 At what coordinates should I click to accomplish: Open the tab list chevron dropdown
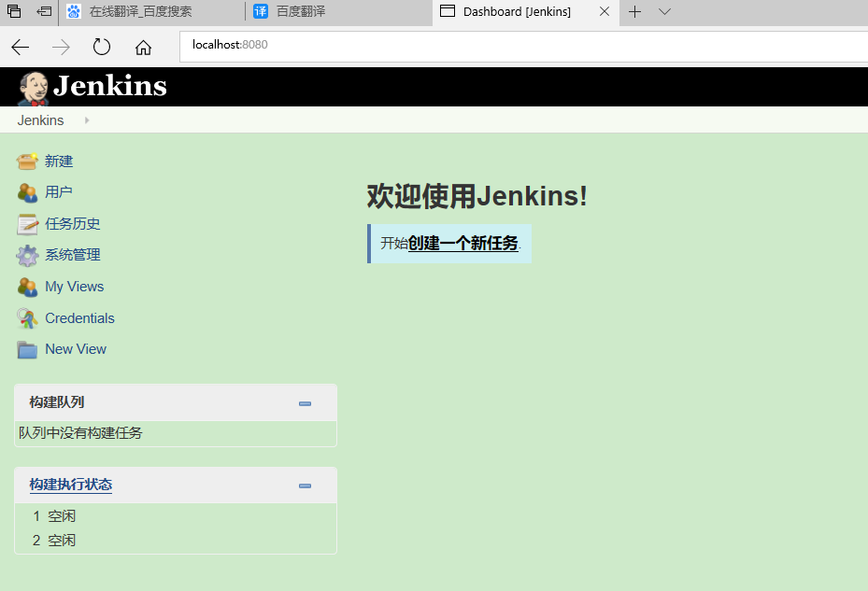pyautogui.click(x=665, y=11)
